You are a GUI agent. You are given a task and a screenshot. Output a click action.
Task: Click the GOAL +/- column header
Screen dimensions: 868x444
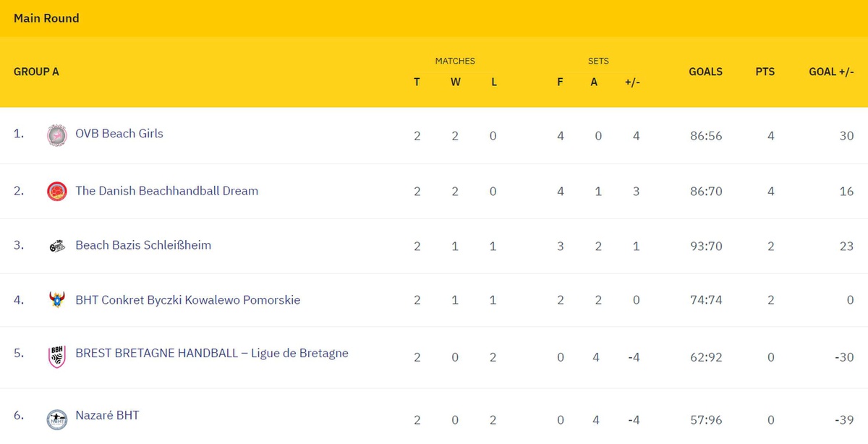click(x=831, y=72)
